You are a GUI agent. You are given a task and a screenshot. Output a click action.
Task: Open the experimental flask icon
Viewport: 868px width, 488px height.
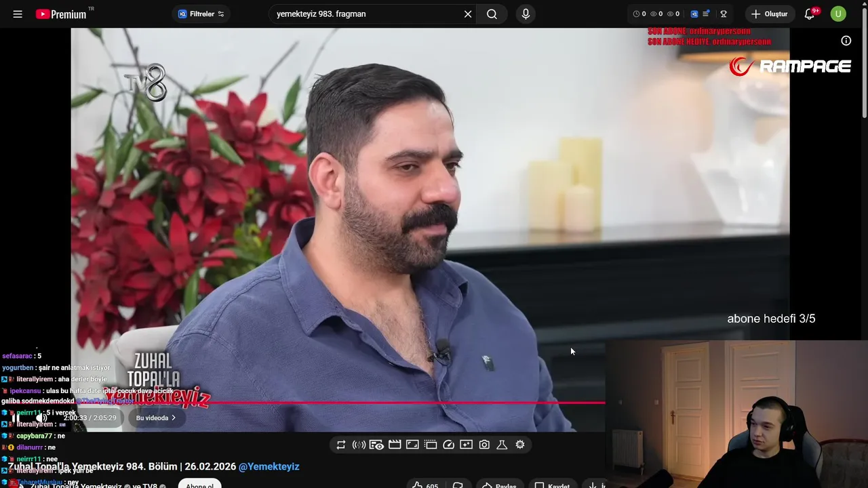(x=502, y=445)
